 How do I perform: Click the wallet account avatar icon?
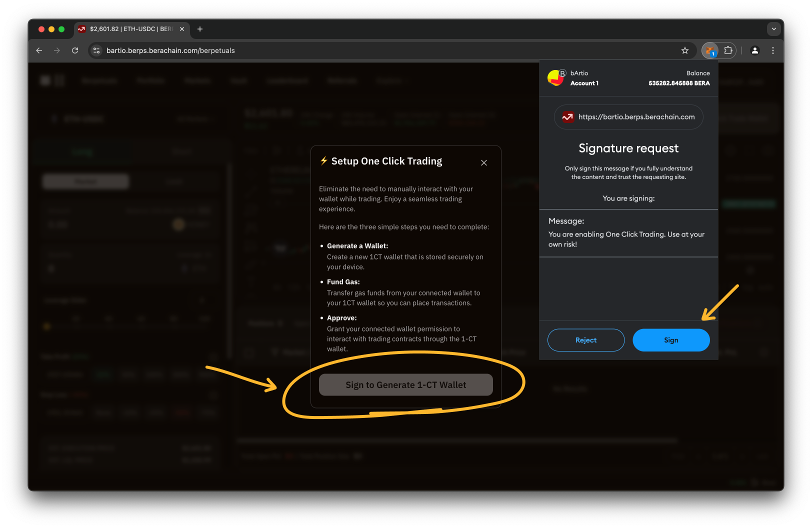556,78
